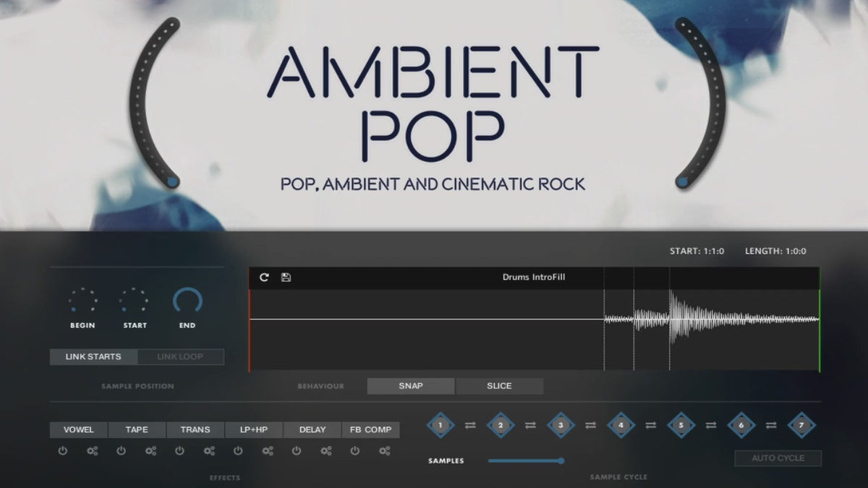
Task: Open the TAPE effect settings icon
Action: coord(150,451)
